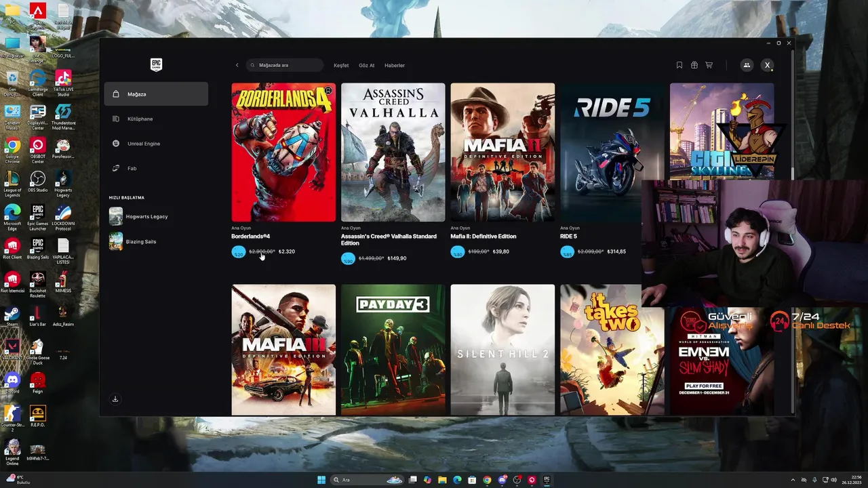Viewport: 868px width, 488px height.
Task: Quick launch Blazing Sails from sidebar
Action: tap(133, 241)
